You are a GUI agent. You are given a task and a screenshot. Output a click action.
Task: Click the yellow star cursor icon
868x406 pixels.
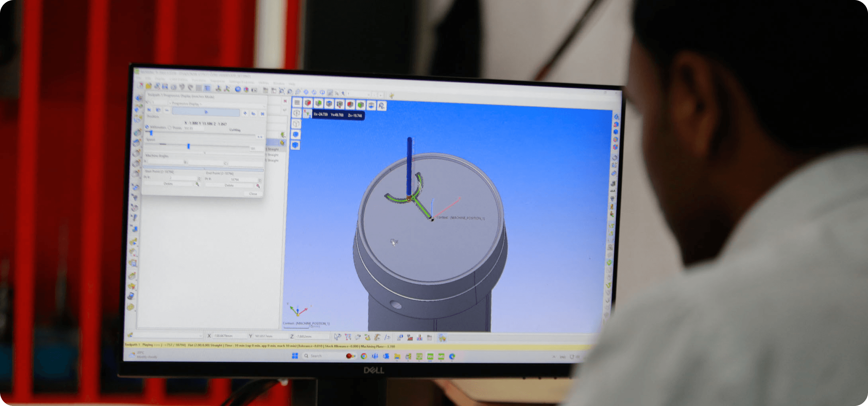click(391, 96)
